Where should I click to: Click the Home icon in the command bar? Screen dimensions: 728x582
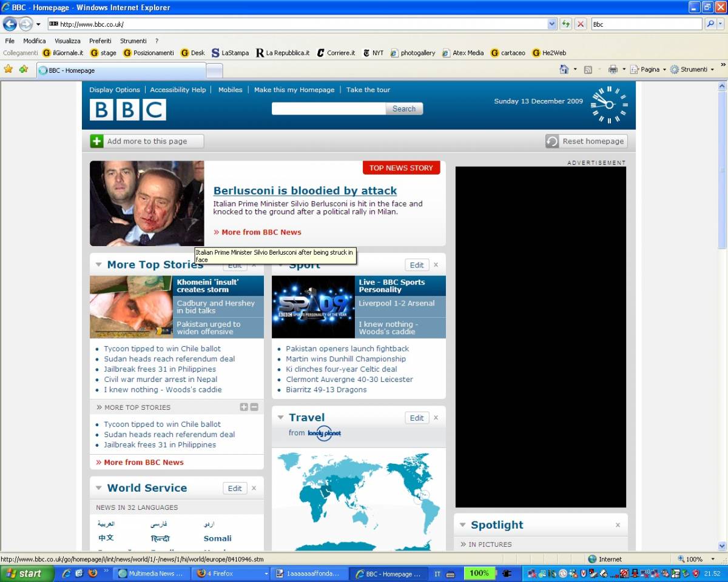click(564, 69)
